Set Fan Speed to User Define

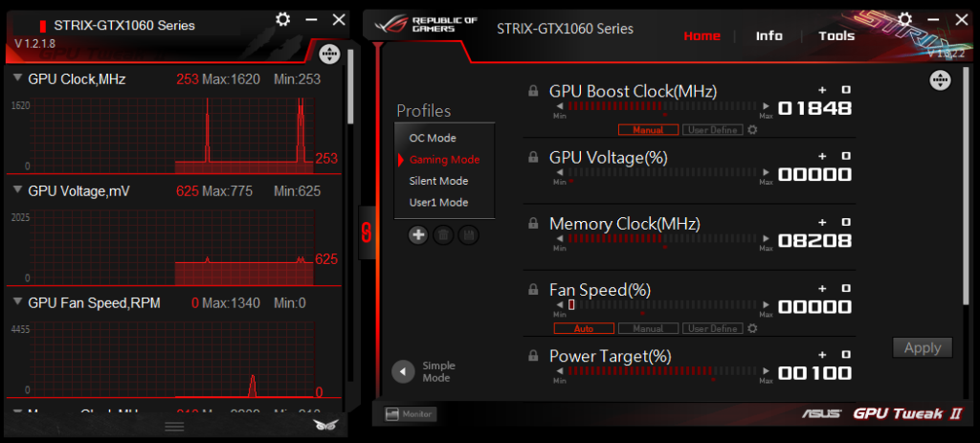tap(712, 328)
